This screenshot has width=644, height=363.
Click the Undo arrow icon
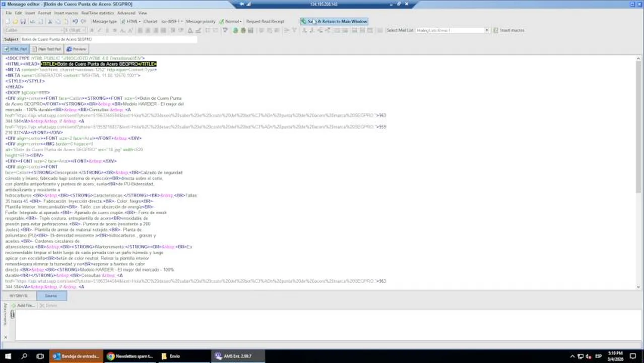(x=75, y=22)
